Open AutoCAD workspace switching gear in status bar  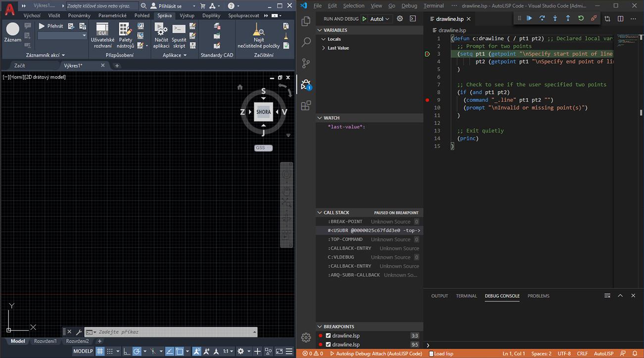pos(241,351)
